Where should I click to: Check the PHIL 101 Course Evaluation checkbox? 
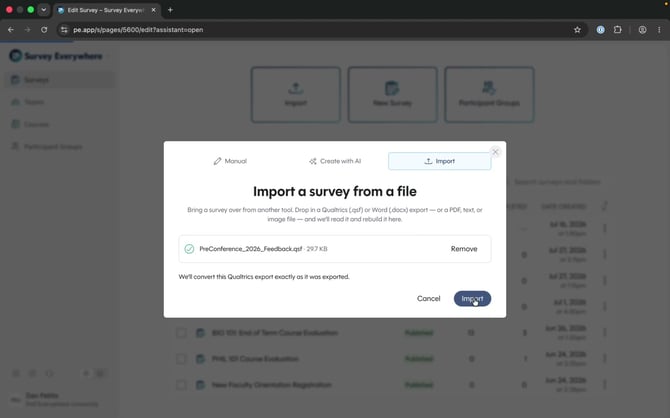tap(181, 359)
